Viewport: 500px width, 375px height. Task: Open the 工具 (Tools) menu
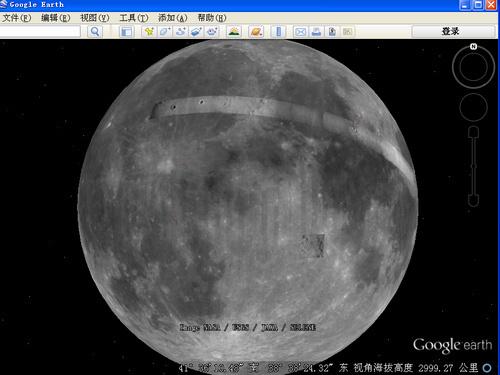point(134,18)
